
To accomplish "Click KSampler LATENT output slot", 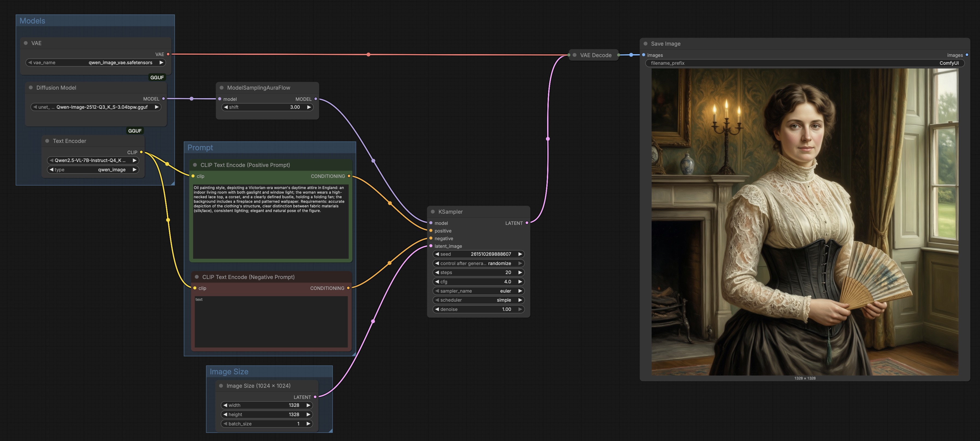I will click(x=527, y=223).
